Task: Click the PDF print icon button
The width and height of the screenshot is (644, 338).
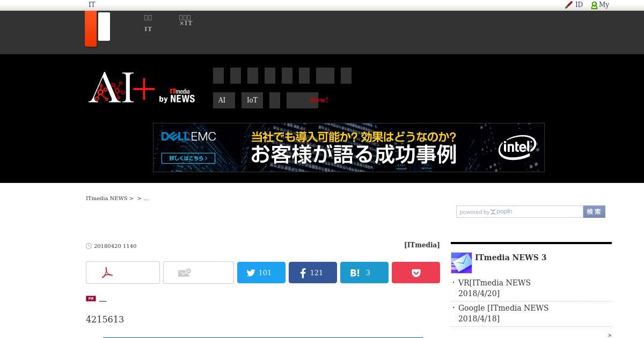Action: tap(123, 273)
